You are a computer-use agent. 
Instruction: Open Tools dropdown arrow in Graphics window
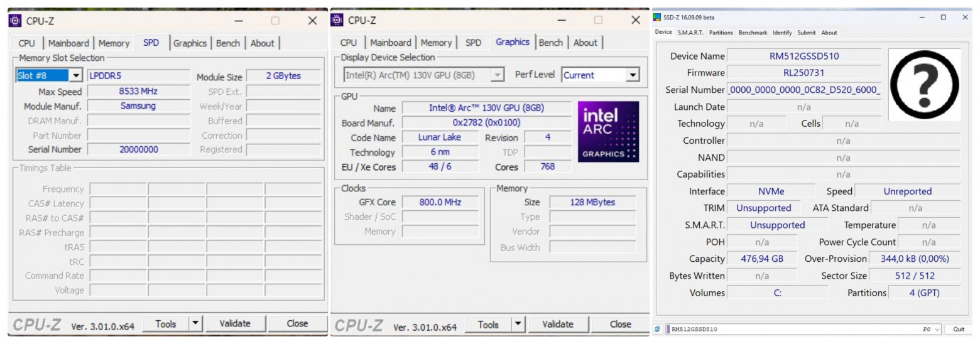point(518,325)
